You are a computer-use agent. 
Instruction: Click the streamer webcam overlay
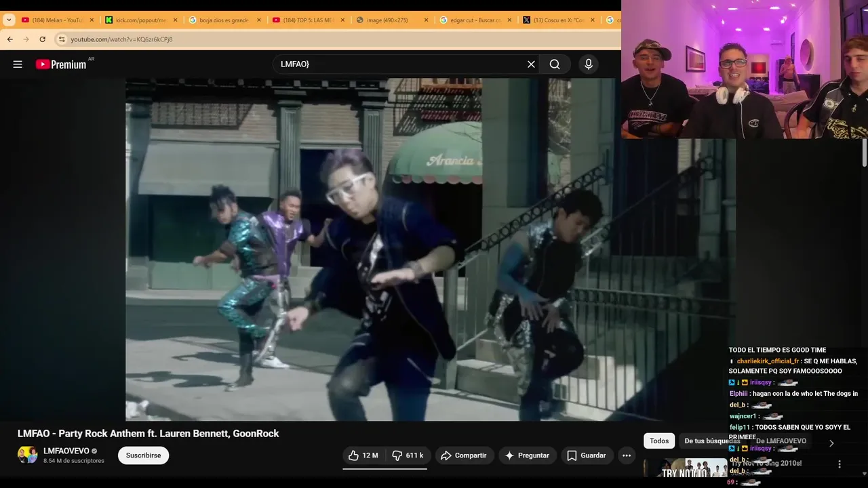tap(745, 69)
